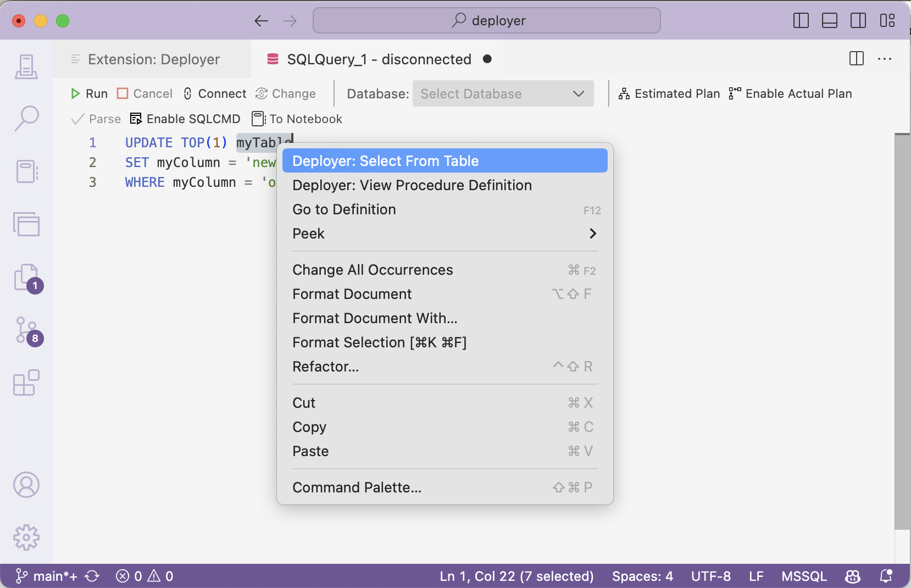Connect to a server
The image size is (911, 588).
(215, 94)
